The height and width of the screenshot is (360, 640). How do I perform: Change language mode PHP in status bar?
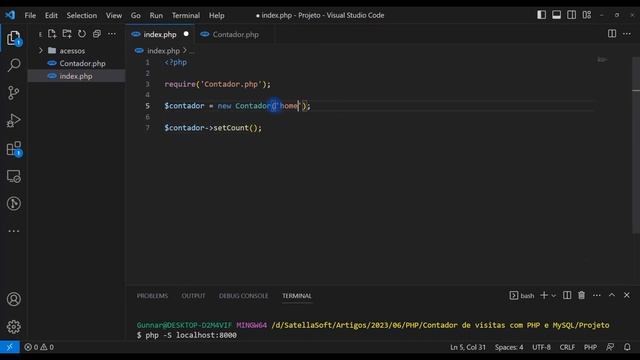pos(590,347)
